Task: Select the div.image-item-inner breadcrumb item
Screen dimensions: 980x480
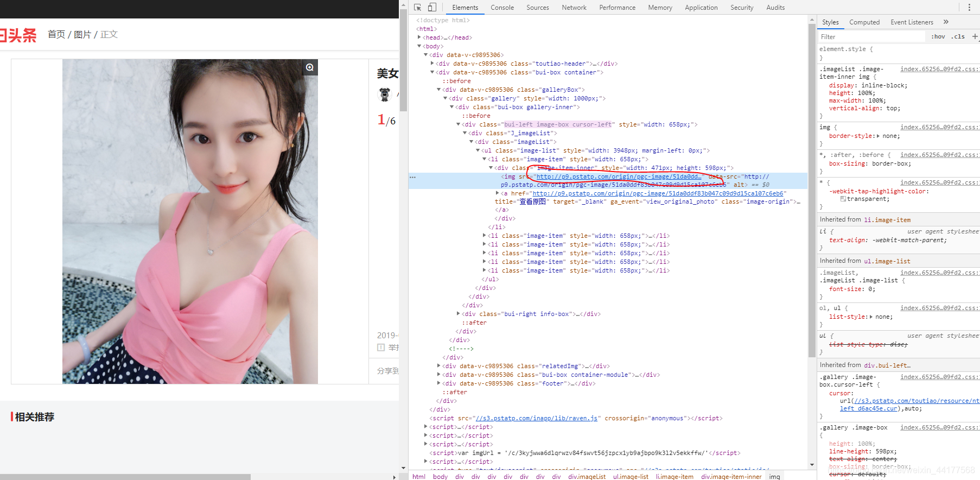Action: pos(731,477)
